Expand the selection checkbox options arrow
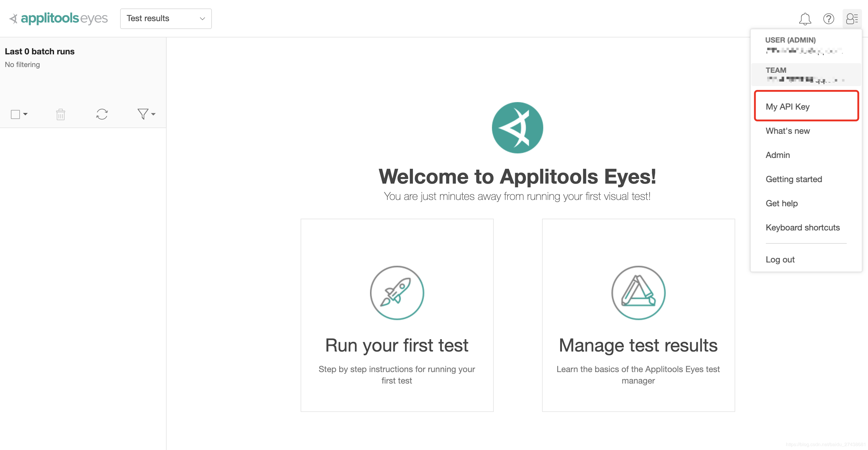This screenshot has height=450, width=868. click(x=25, y=114)
